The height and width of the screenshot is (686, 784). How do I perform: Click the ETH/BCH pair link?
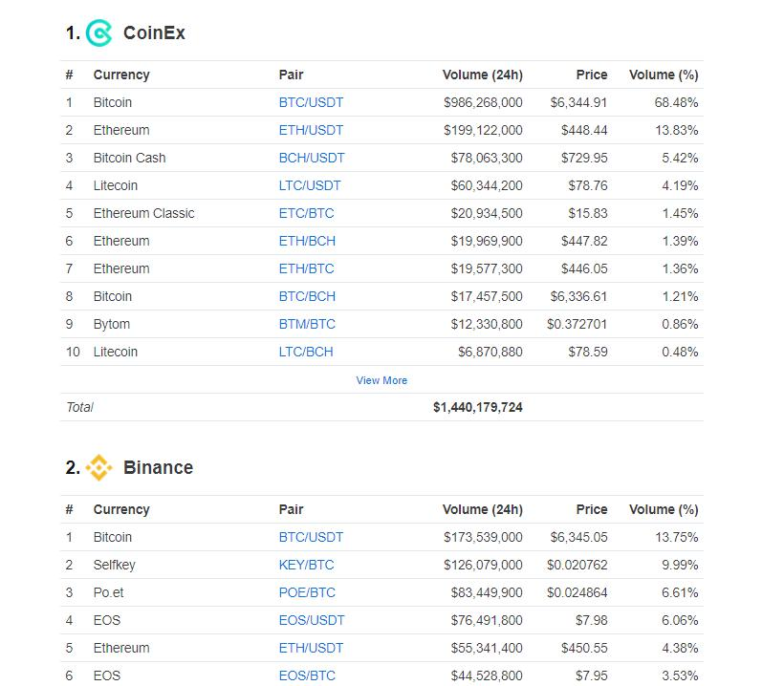[x=307, y=241]
